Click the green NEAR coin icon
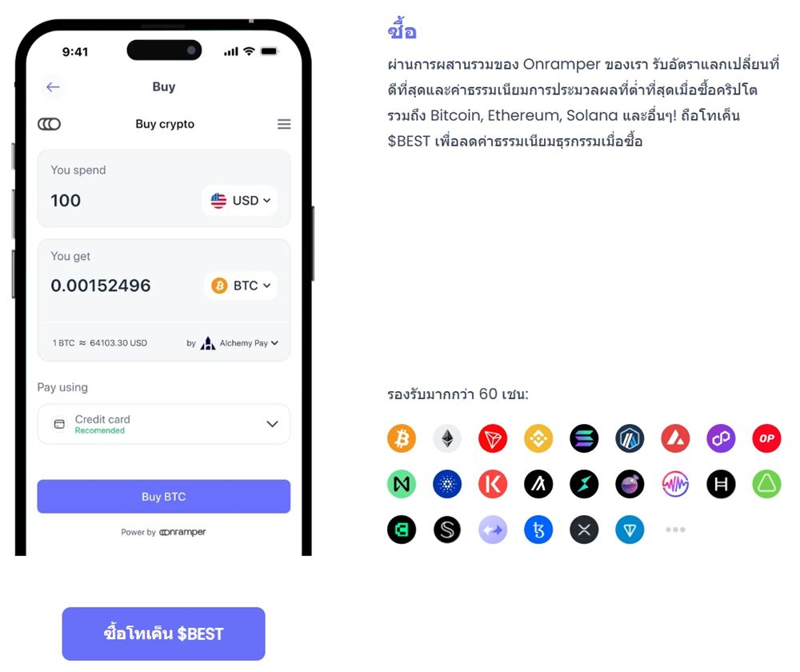The width and height of the screenshot is (800, 672). 402,484
